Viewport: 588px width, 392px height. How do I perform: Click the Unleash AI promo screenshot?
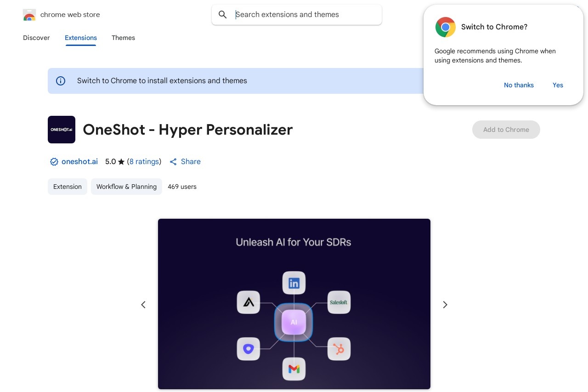[x=294, y=304]
